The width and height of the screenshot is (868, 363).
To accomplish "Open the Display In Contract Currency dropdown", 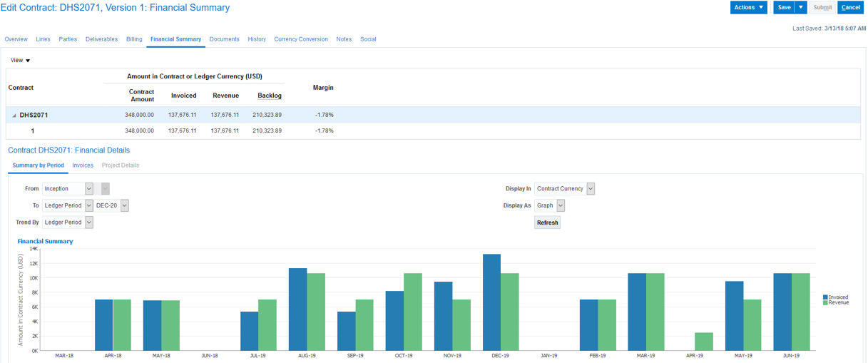I will pos(590,189).
